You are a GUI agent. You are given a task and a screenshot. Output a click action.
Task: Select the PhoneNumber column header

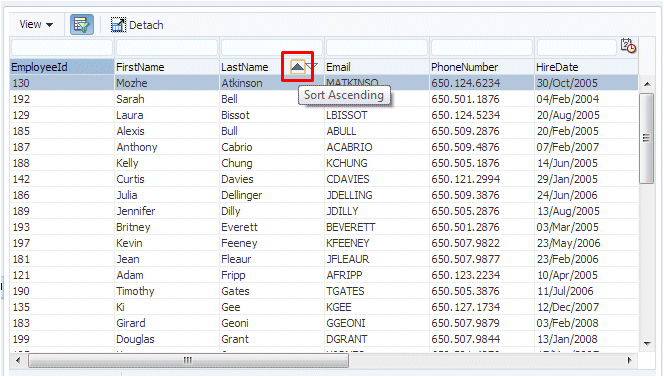click(482, 67)
